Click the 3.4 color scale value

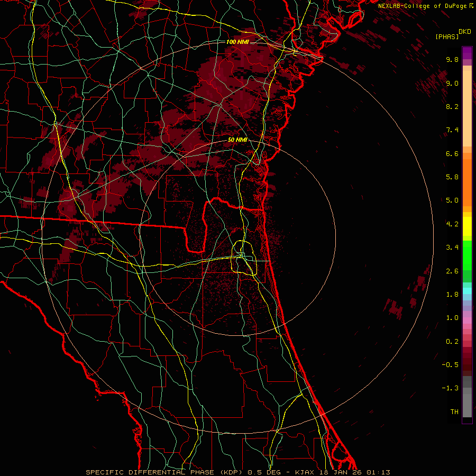pos(452,248)
